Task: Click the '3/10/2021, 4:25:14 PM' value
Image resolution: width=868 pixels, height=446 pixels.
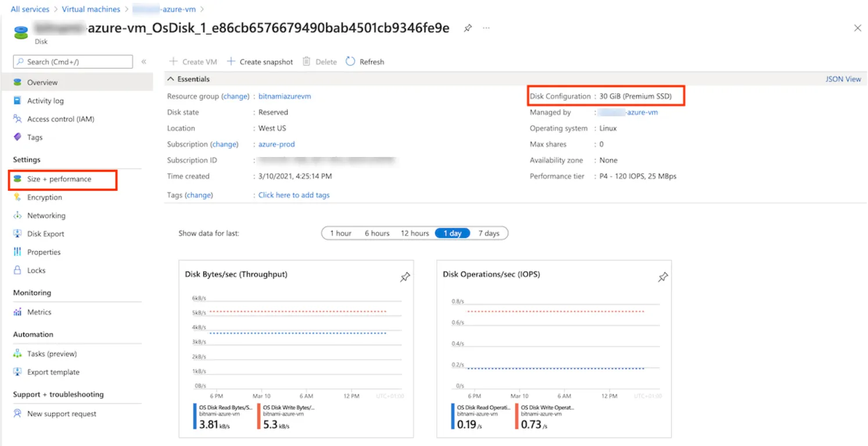Action: [x=295, y=176]
